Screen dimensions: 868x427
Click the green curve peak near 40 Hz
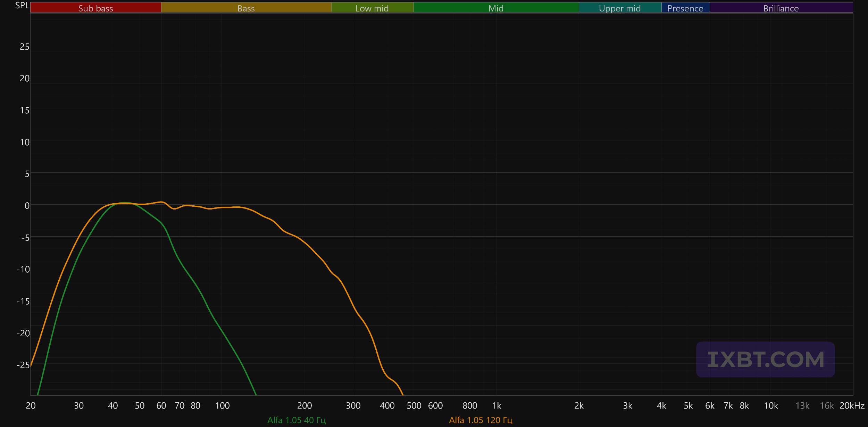[x=124, y=203]
